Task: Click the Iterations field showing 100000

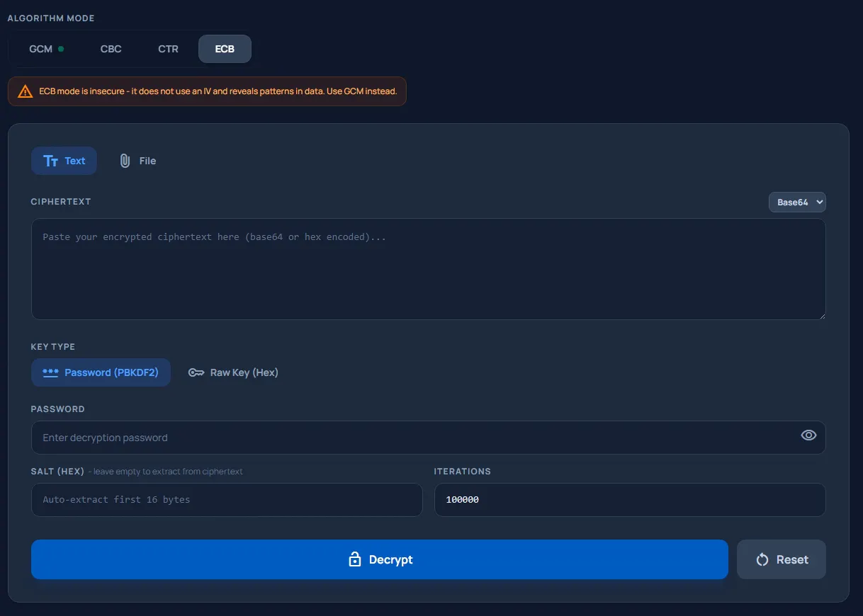Action: coord(630,500)
